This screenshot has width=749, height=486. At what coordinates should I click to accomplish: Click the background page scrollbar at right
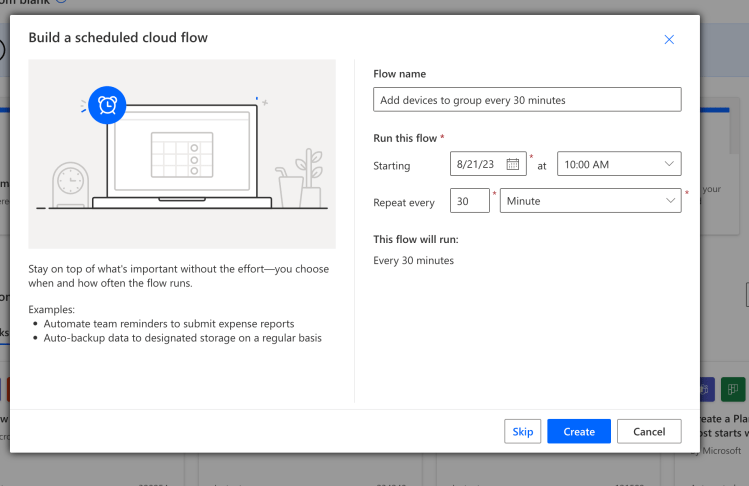(747, 294)
